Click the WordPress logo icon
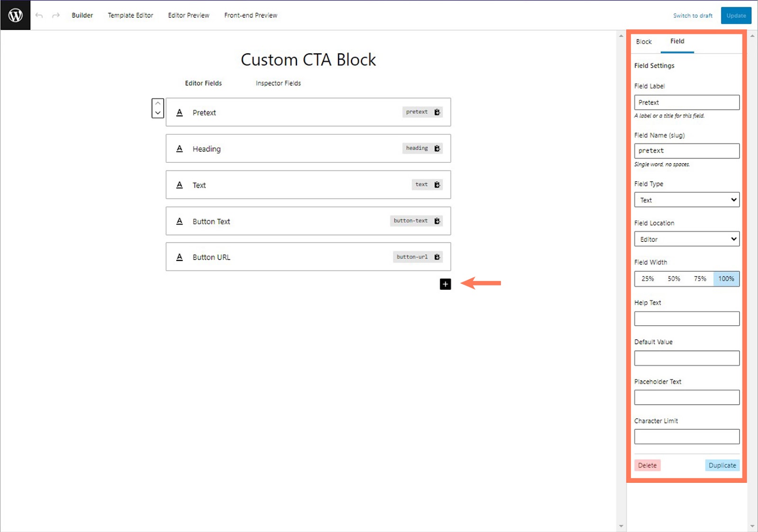Viewport: 758px width, 532px height. pyautogui.click(x=15, y=15)
